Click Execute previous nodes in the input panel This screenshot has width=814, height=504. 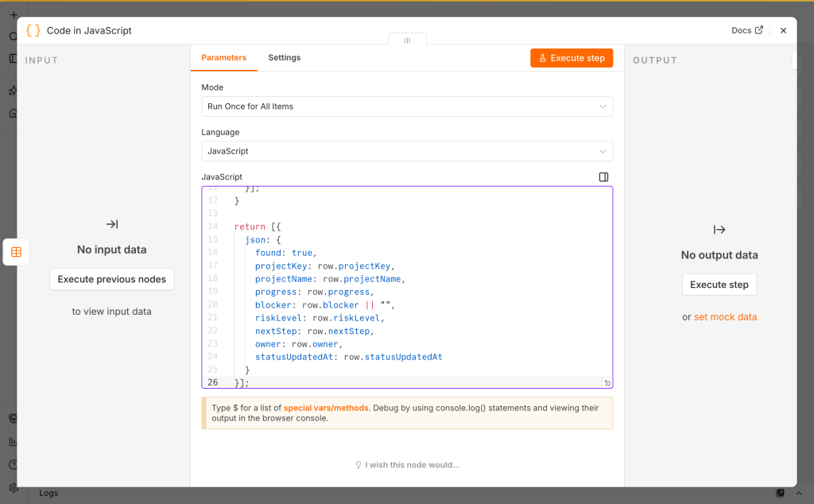(111, 279)
